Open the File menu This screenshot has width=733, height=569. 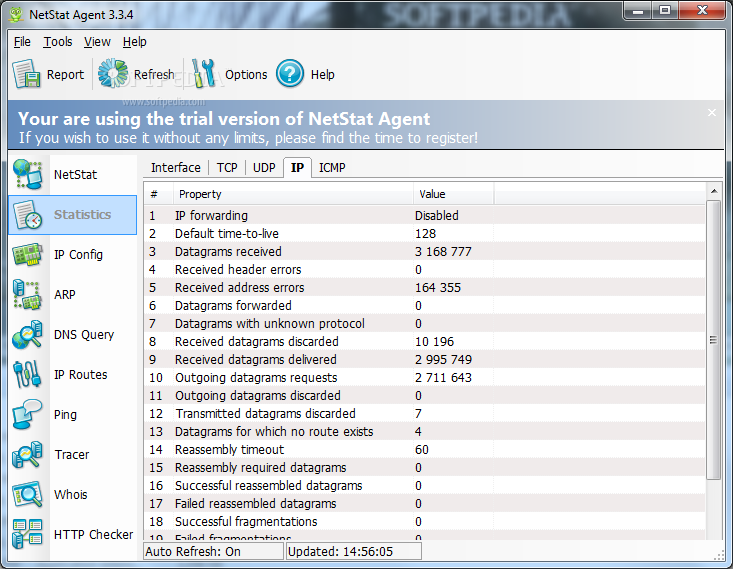click(22, 42)
